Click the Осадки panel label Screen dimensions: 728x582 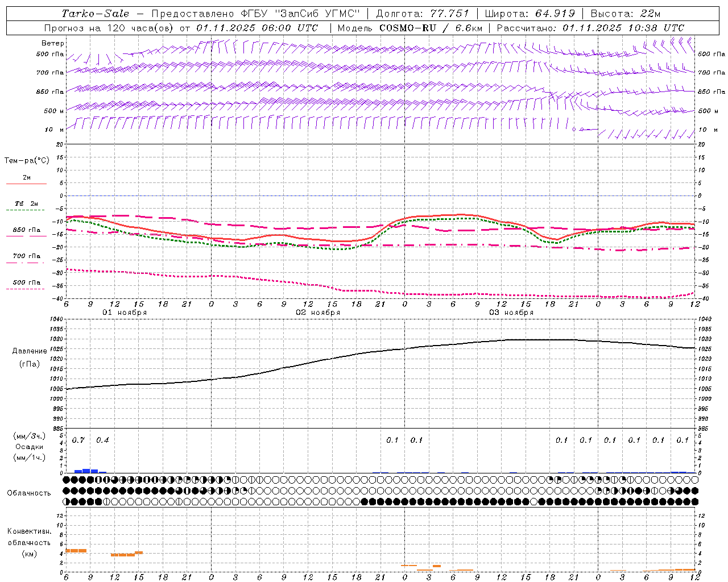coord(30,447)
